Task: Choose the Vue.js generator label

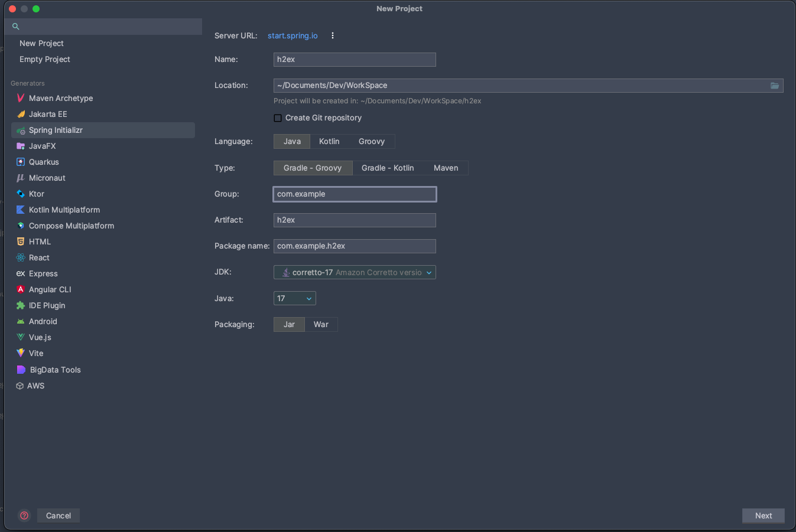Action: pyautogui.click(x=40, y=337)
